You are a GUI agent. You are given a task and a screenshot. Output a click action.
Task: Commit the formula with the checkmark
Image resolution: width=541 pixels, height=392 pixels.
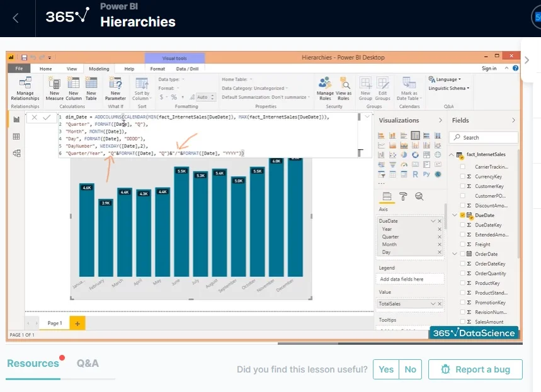click(46, 118)
